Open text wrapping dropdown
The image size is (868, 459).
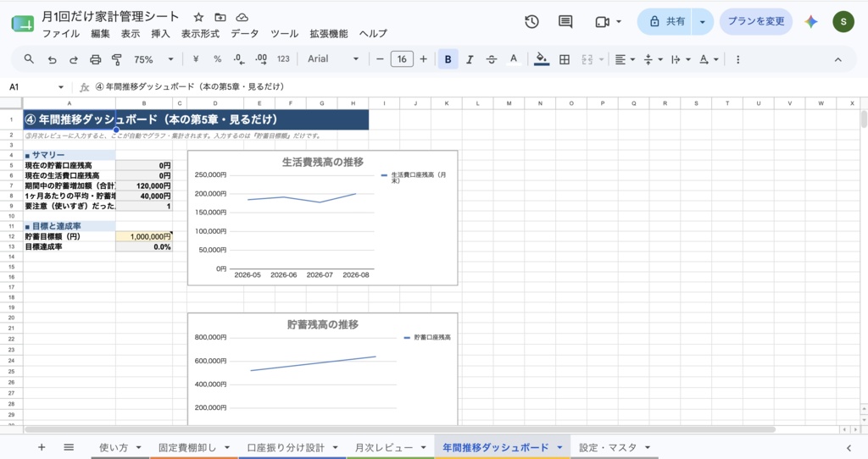tap(681, 59)
